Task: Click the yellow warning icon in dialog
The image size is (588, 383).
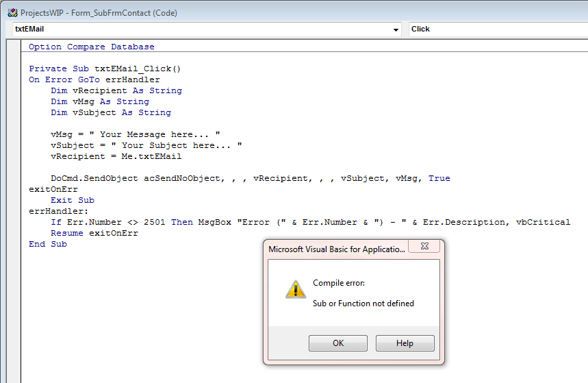Action: 296,289
